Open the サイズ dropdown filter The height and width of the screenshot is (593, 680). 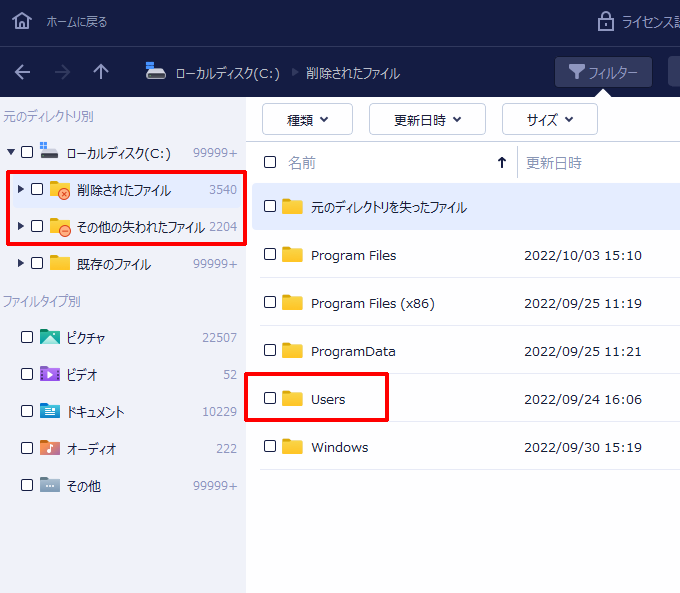pos(549,119)
